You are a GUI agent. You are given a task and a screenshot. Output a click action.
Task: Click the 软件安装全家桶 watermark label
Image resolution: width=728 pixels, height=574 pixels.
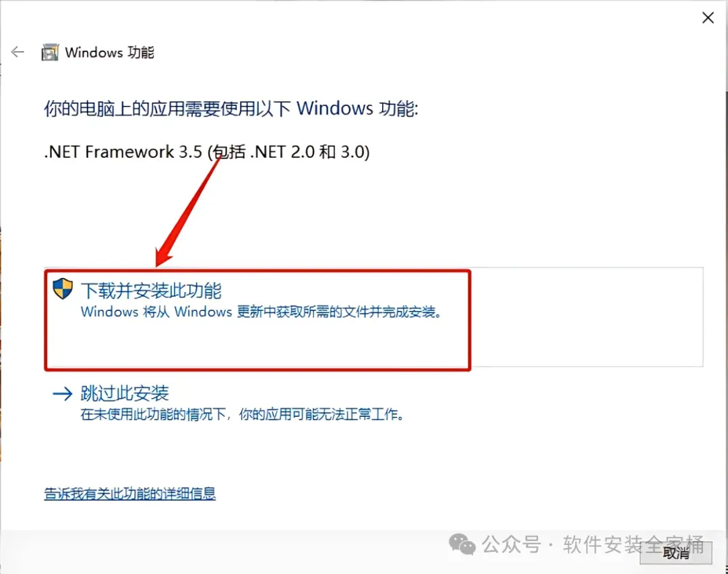pyautogui.click(x=633, y=544)
